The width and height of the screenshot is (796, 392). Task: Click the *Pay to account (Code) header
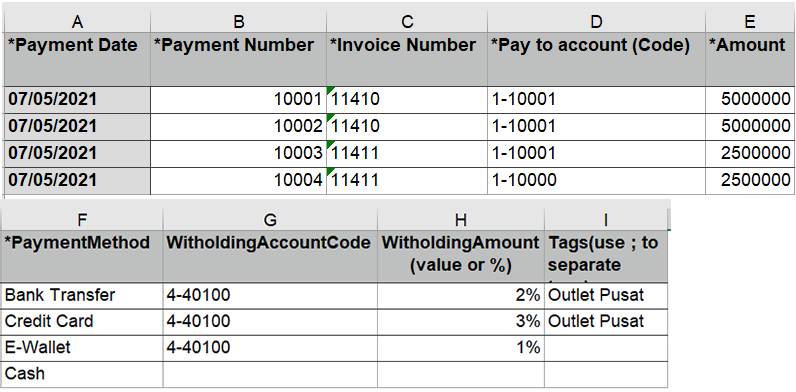click(x=596, y=59)
